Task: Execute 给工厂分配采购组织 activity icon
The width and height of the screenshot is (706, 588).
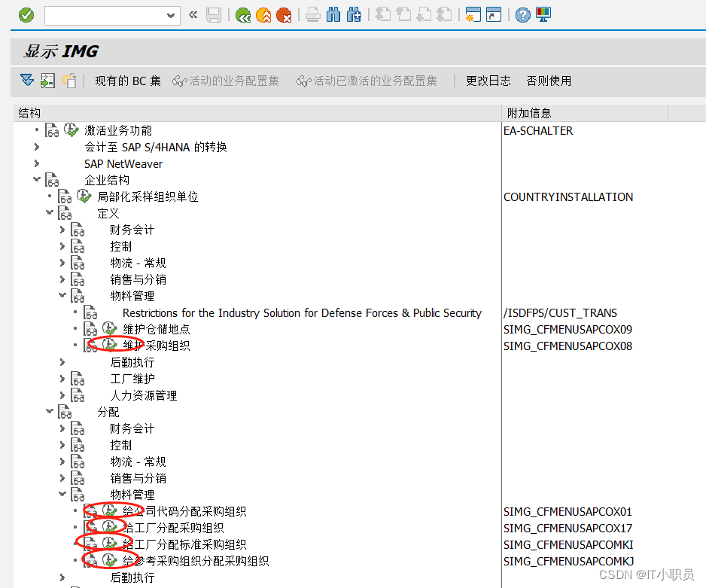Action: click(109, 527)
